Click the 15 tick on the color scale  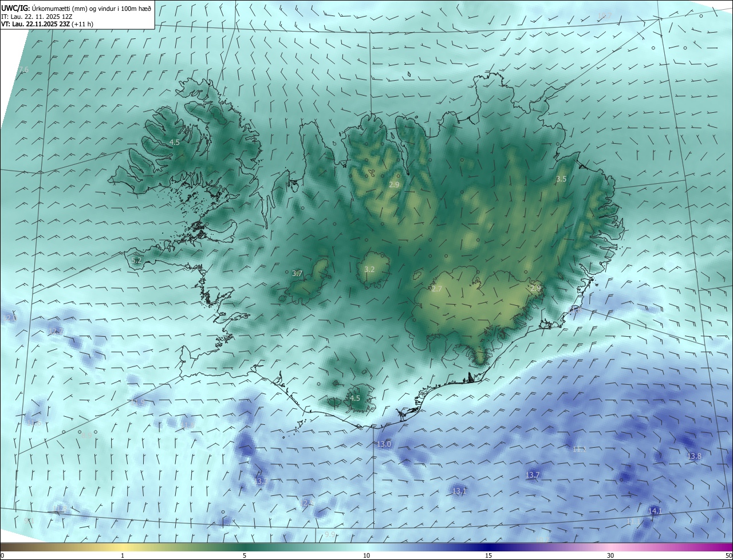488,555
